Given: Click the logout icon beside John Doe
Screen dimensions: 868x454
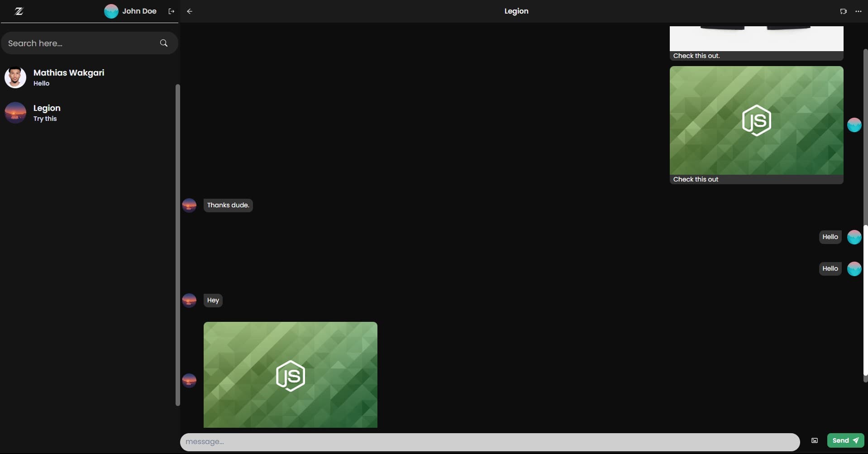Looking at the screenshot, I should pos(171,11).
